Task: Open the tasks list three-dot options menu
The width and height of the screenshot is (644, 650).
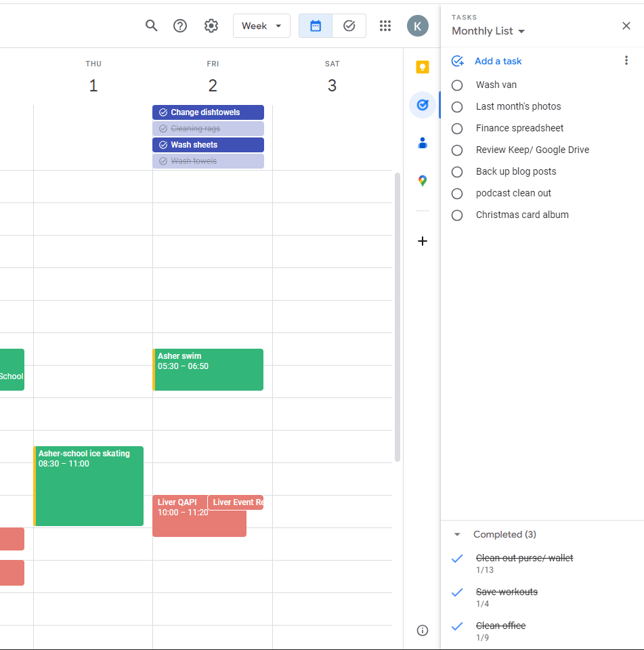Action: pyautogui.click(x=626, y=61)
